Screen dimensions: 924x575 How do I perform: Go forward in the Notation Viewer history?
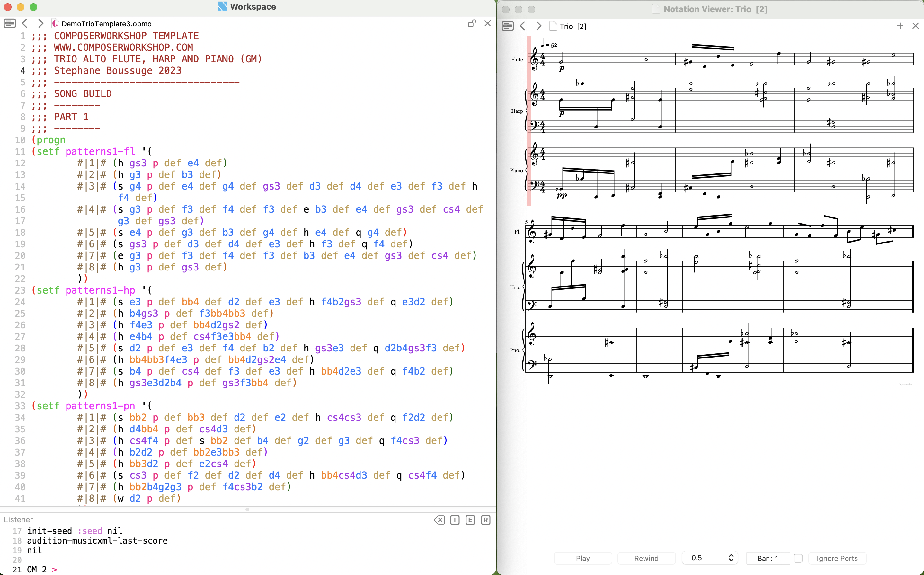(x=538, y=26)
